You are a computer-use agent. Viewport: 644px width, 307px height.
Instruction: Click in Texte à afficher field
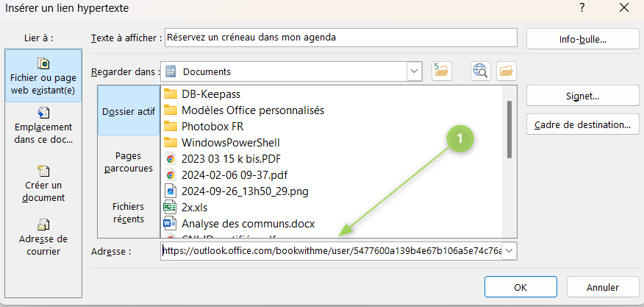coord(343,37)
